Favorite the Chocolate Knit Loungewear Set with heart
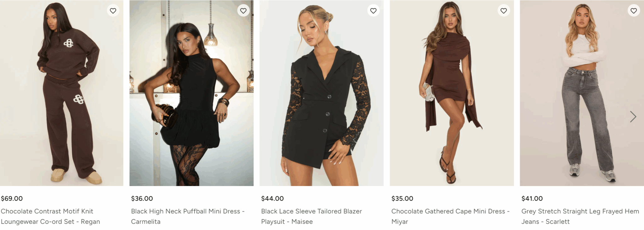This screenshot has width=644, height=230. click(113, 11)
